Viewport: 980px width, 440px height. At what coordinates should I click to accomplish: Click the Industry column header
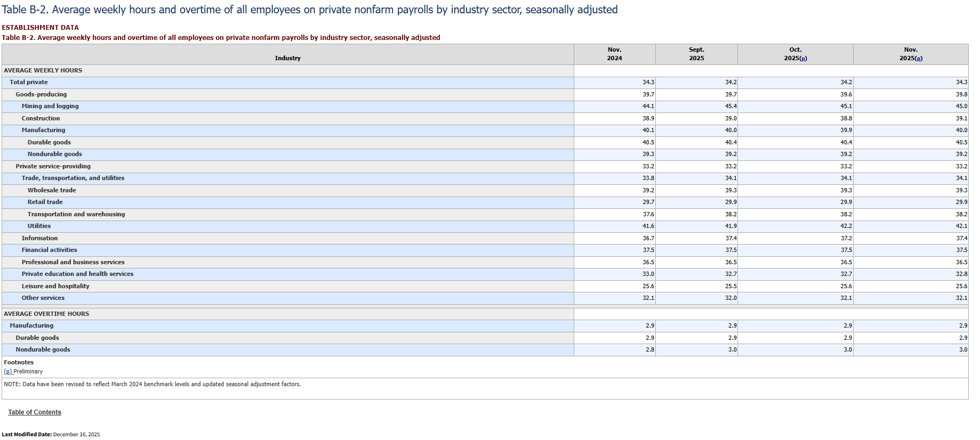(287, 58)
